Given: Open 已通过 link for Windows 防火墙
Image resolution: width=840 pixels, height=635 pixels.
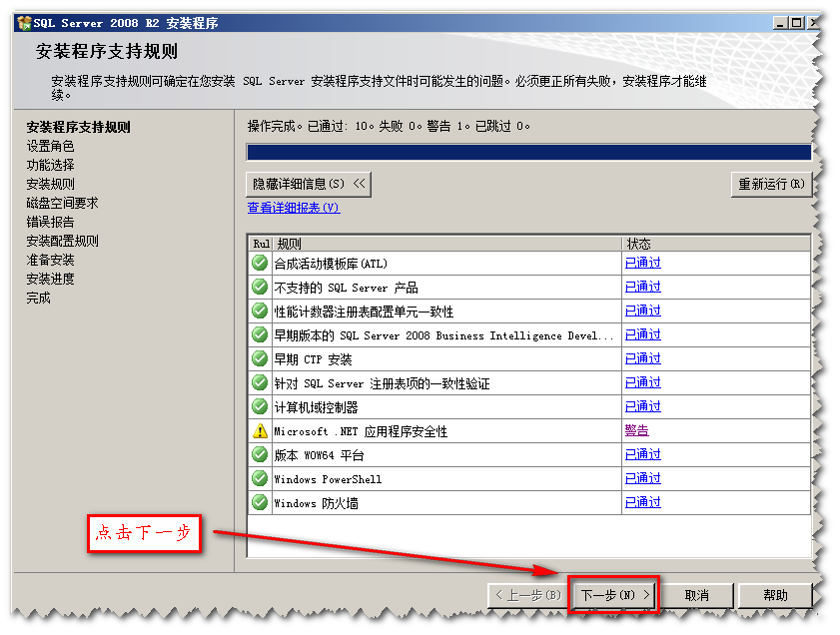Looking at the screenshot, I should tap(643, 502).
